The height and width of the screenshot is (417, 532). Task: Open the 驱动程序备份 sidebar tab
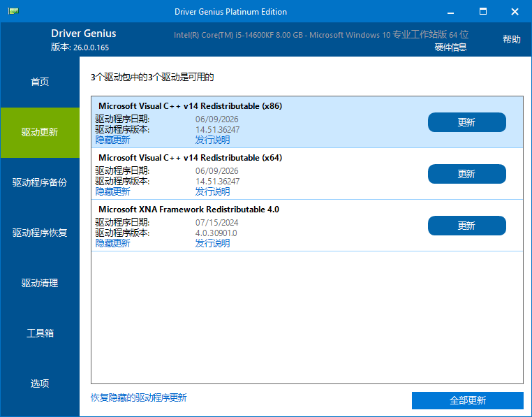[40, 182]
